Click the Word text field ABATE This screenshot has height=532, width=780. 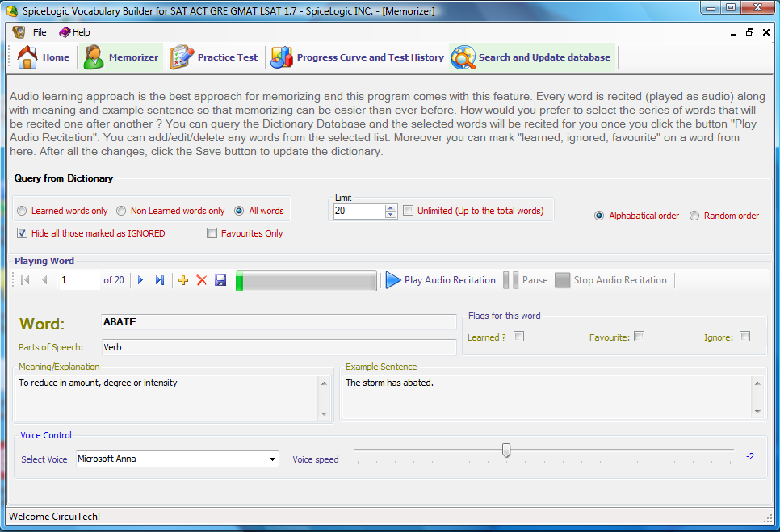279,321
